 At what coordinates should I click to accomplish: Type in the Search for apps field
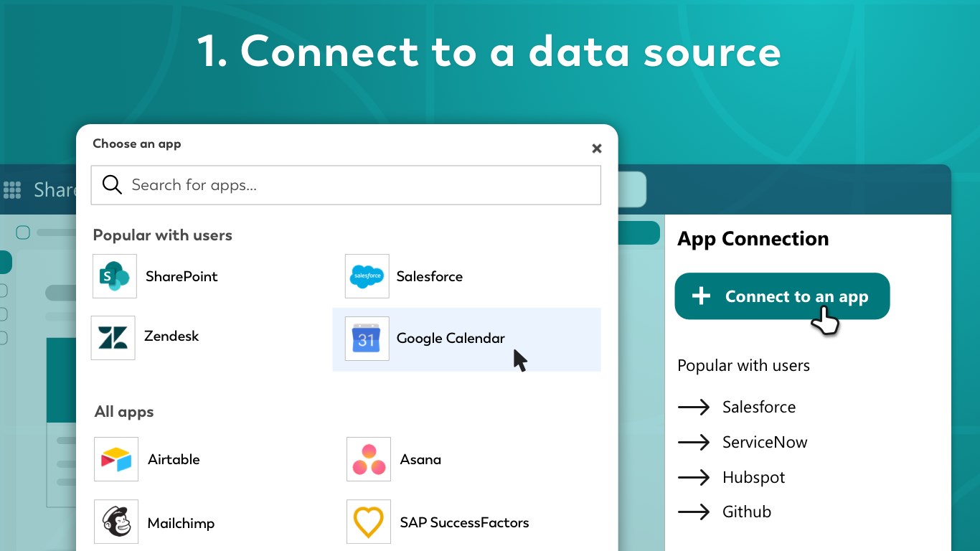[359, 185]
